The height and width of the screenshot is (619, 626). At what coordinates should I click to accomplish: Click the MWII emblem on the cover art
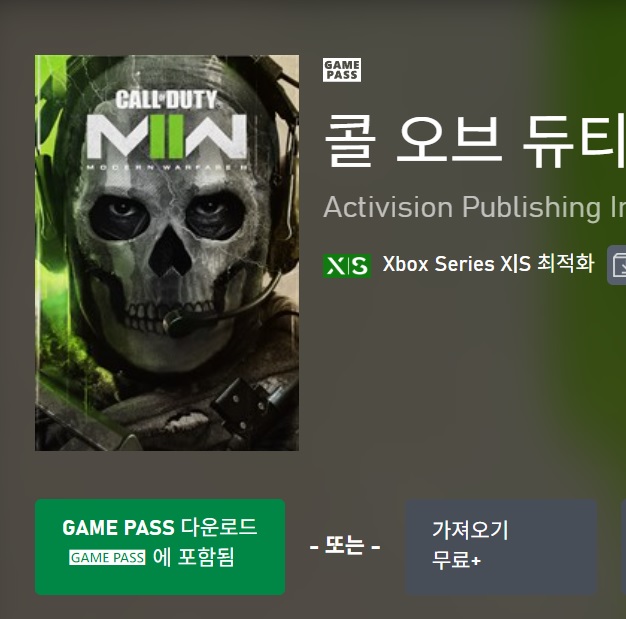[x=166, y=137]
